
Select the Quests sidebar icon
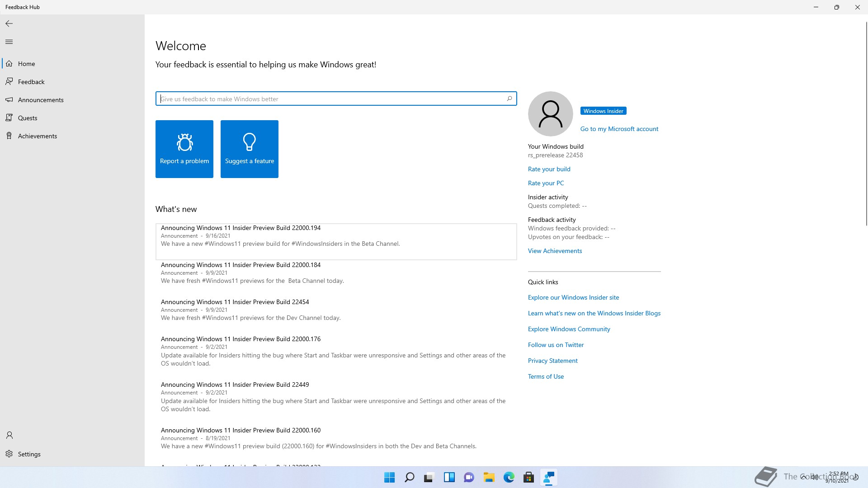9,118
